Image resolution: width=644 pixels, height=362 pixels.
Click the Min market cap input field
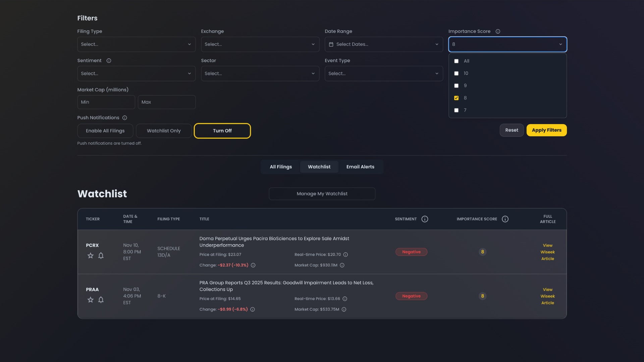pos(106,102)
